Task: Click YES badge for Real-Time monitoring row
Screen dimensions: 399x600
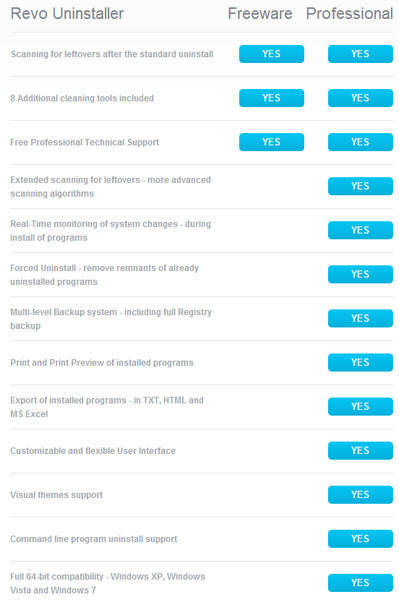Action: (360, 230)
